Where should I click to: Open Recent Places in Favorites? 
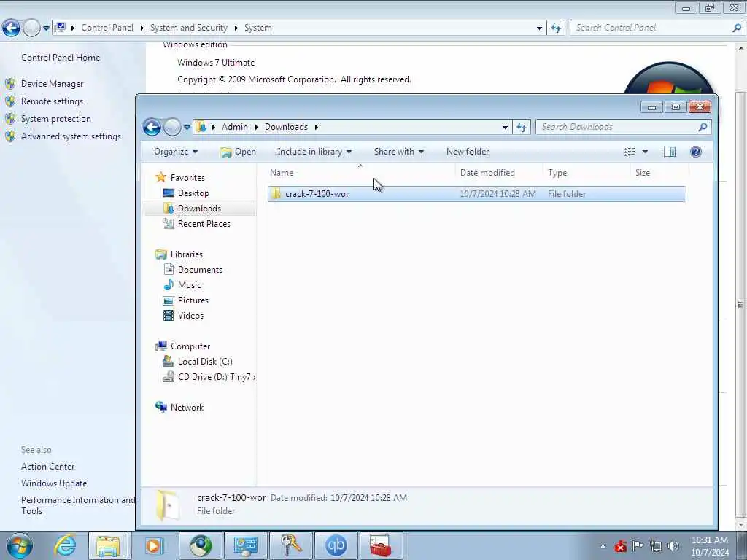click(204, 223)
